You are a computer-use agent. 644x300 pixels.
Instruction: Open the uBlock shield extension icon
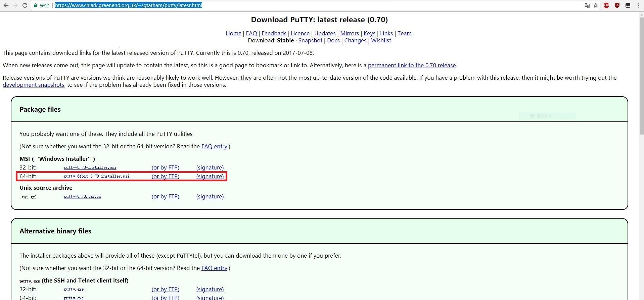(617, 5)
